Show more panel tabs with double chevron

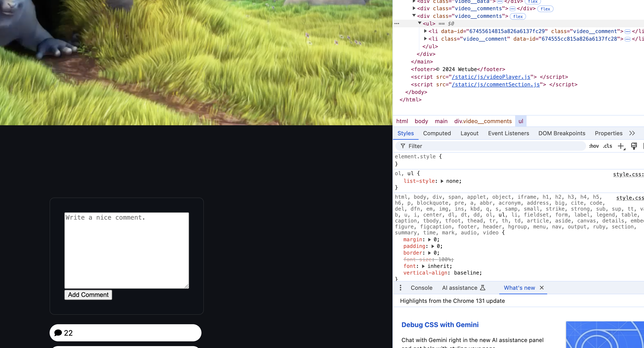[632, 133]
